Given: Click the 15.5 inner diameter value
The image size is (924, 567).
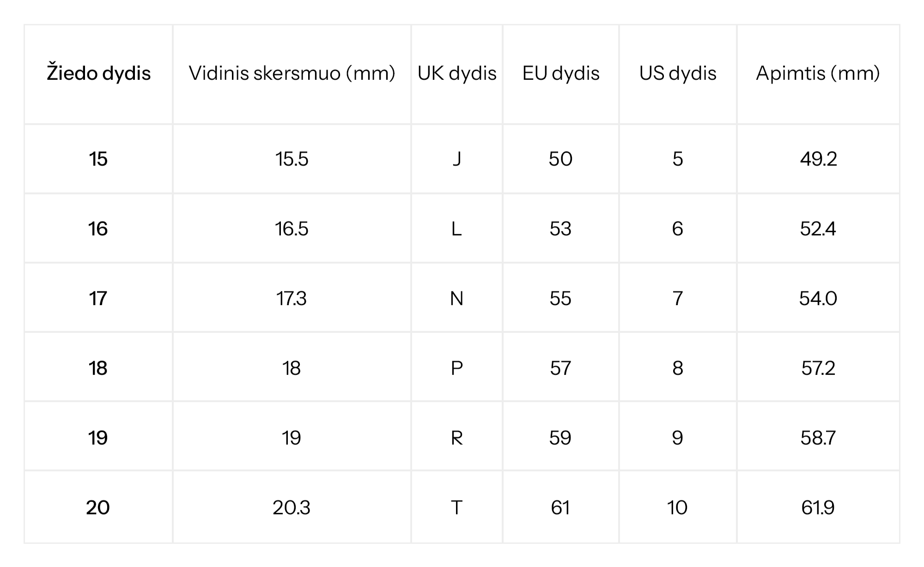Looking at the screenshot, I should tap(292, 159).
